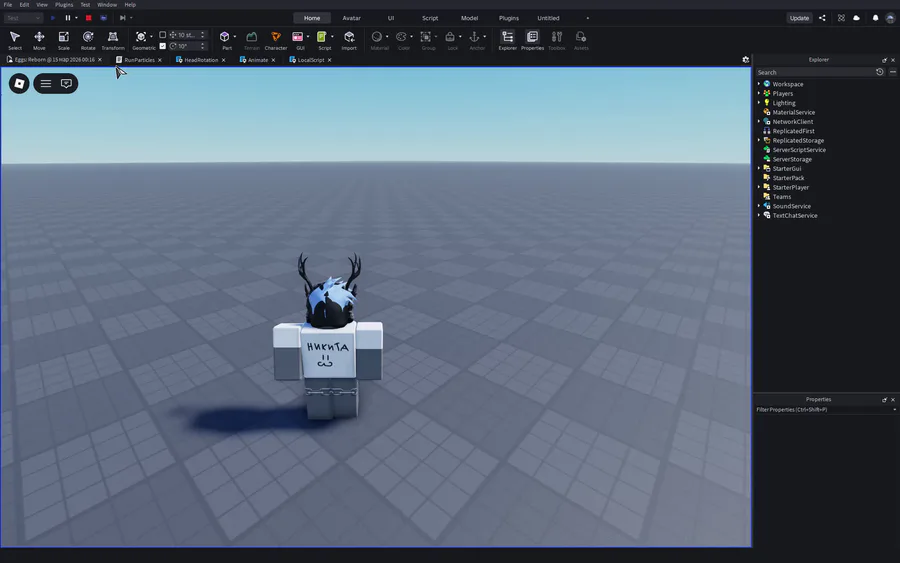
Task: Open viewport settings gear
Action: point(746,60)
